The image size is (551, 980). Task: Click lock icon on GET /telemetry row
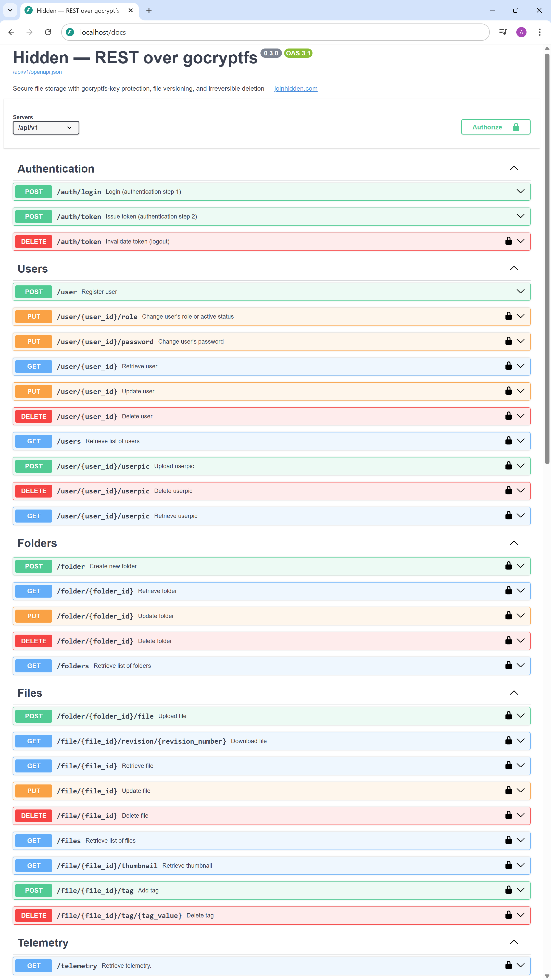click(508, 965)
